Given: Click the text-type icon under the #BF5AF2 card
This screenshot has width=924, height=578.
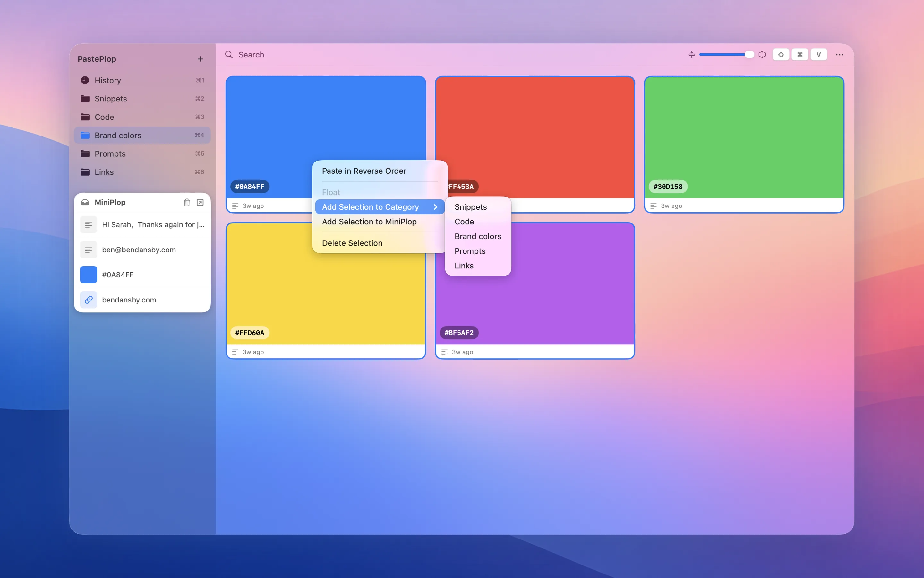Looking at the screenshot, I should point(444,352).
